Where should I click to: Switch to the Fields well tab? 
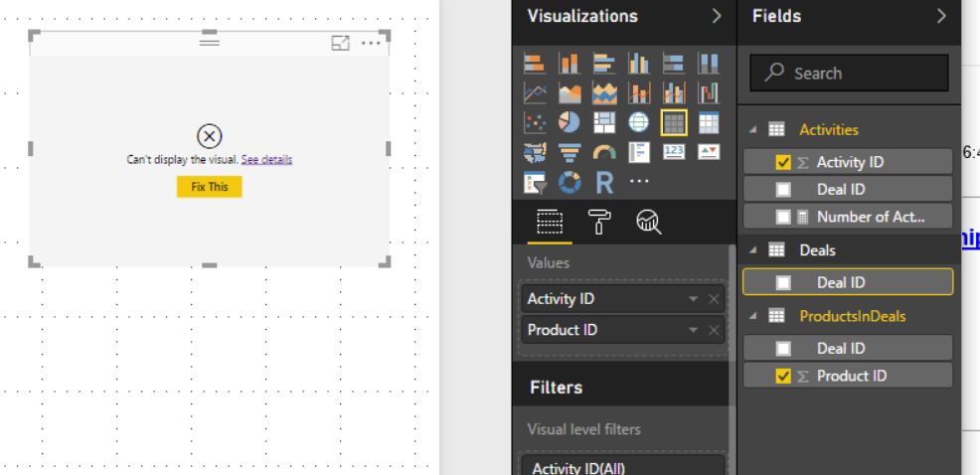[x=550, y=223]
